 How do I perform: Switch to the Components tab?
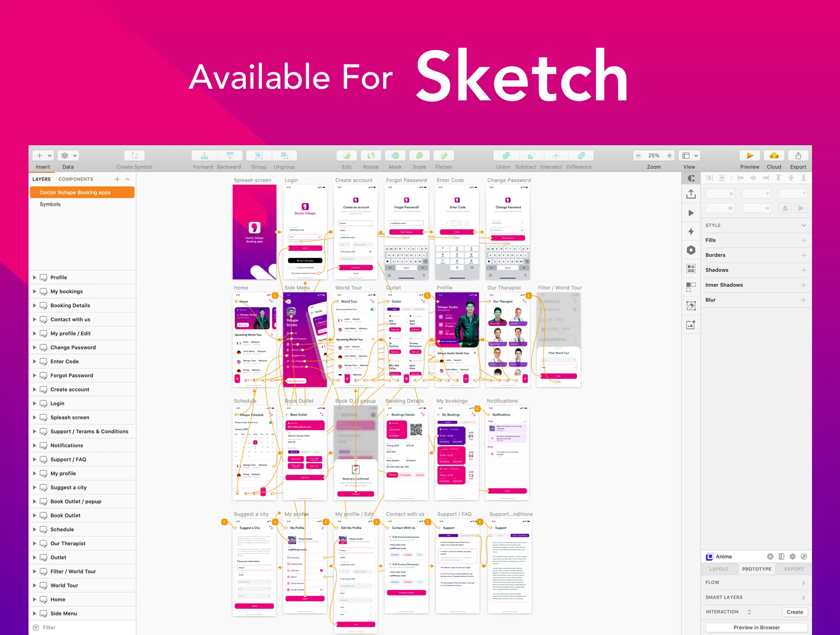(x=76, y=179)
